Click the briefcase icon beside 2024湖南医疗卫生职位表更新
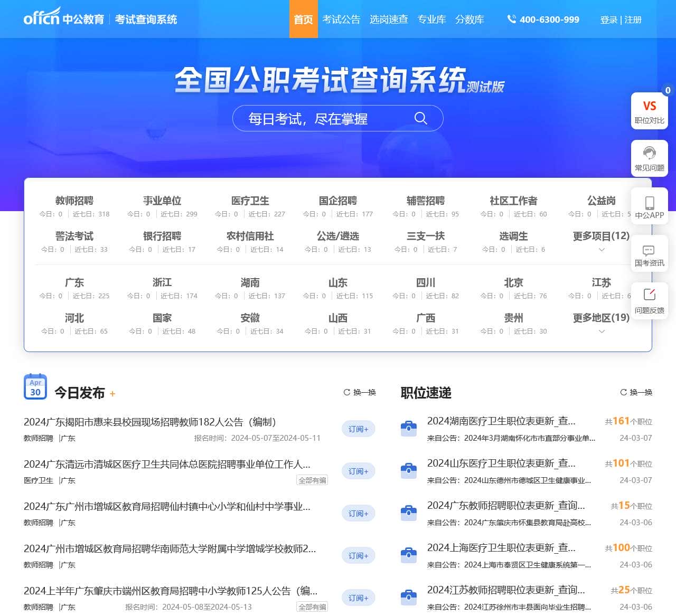 [x=408, y=428]
